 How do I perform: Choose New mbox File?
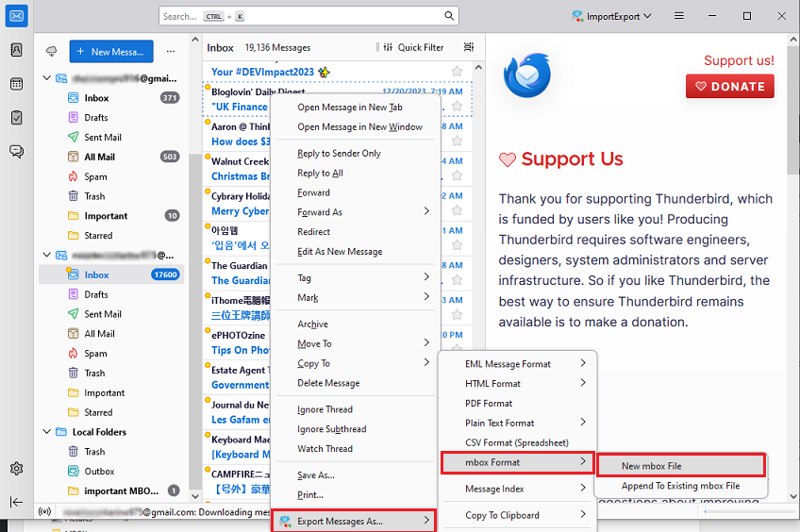[x=681, y=466]
